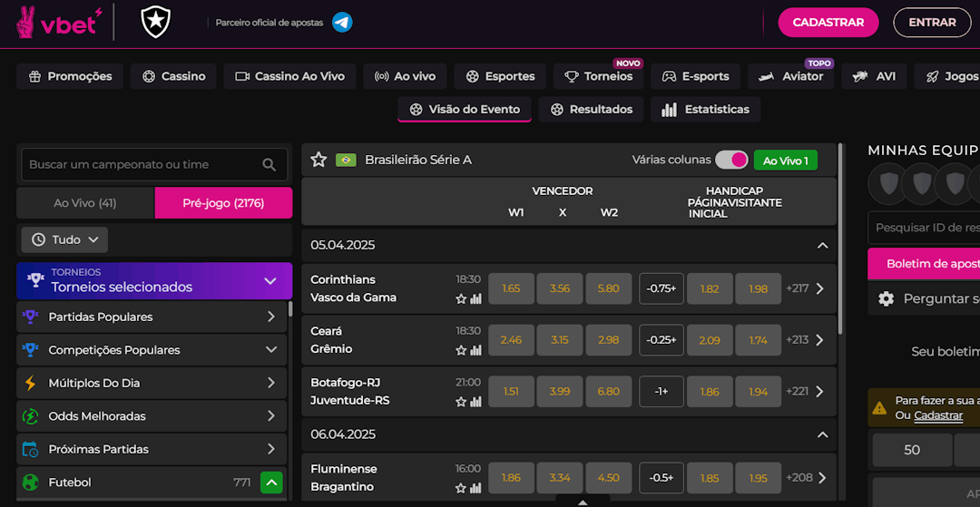Image resolution: width=980 pixels, height=507 pixels.
Task: Open the Boletim de apostas tab
Action: coord(924,264)
